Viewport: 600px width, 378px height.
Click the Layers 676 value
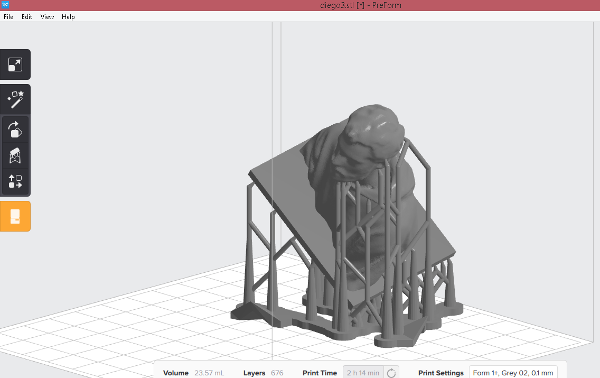pos(277,373)
